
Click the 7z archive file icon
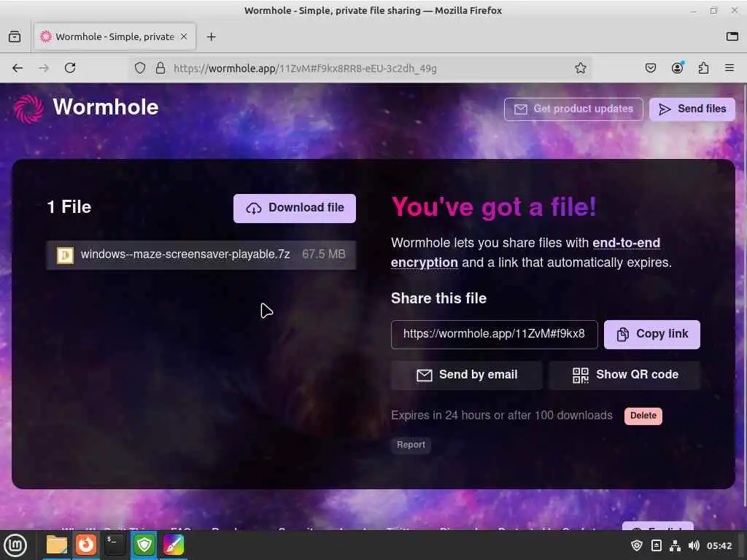pyautogui.click(x=65, y=254)
